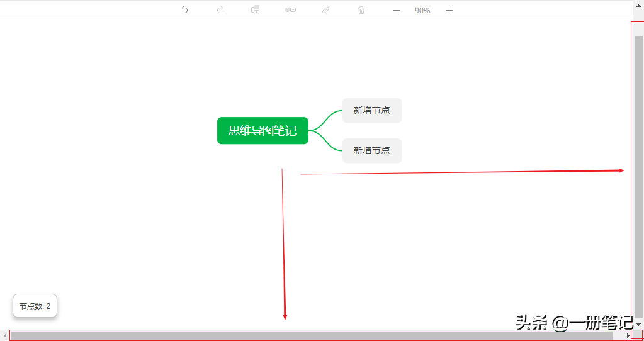
Task: Zoom in with the plus icon
Action: pos(449,11)
